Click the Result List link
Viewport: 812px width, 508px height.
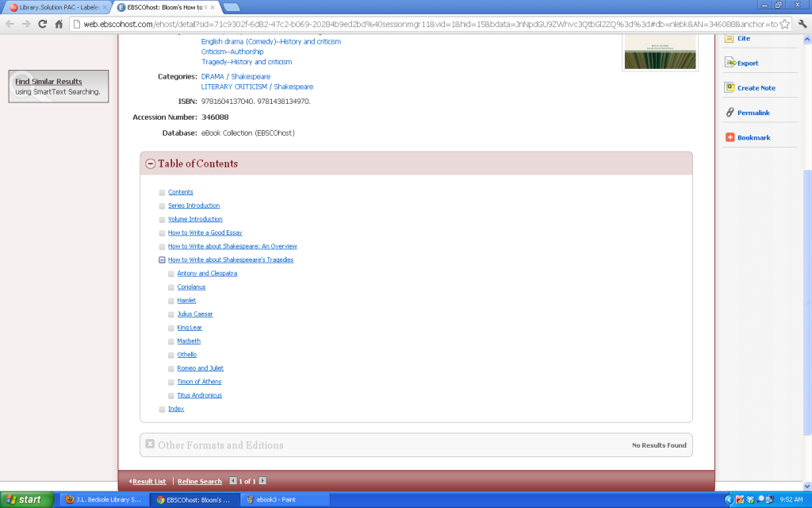[149, 481]
